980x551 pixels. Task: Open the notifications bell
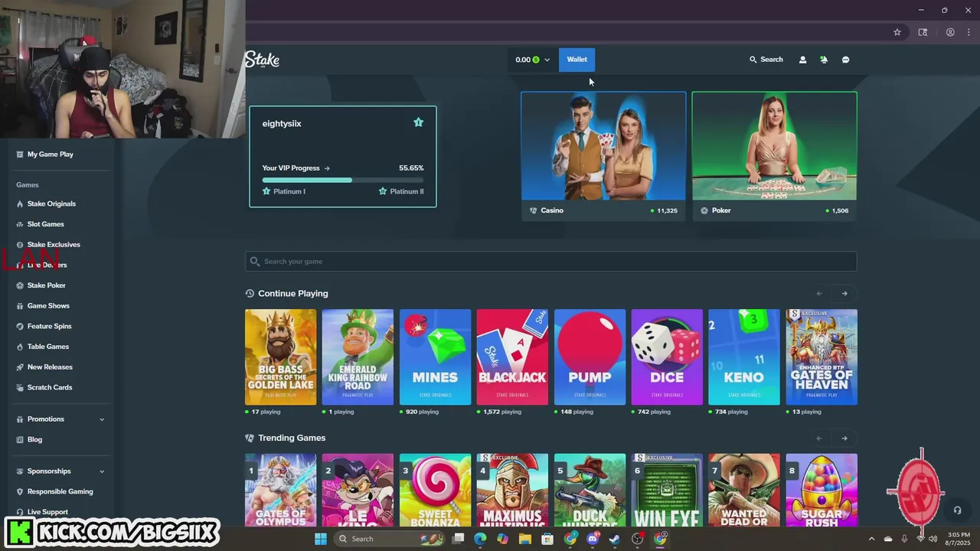tap(824, 60)
